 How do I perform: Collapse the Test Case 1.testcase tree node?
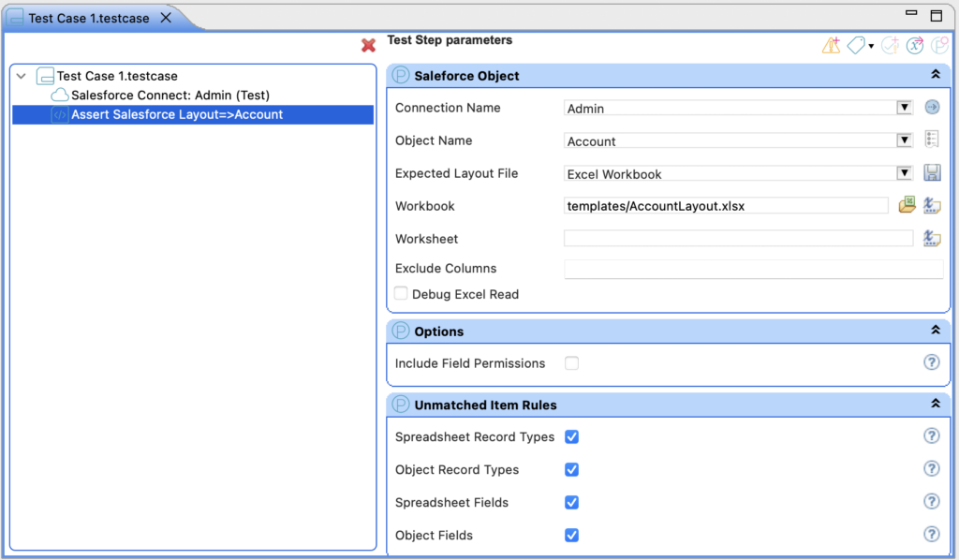click(x=21, y=74)
